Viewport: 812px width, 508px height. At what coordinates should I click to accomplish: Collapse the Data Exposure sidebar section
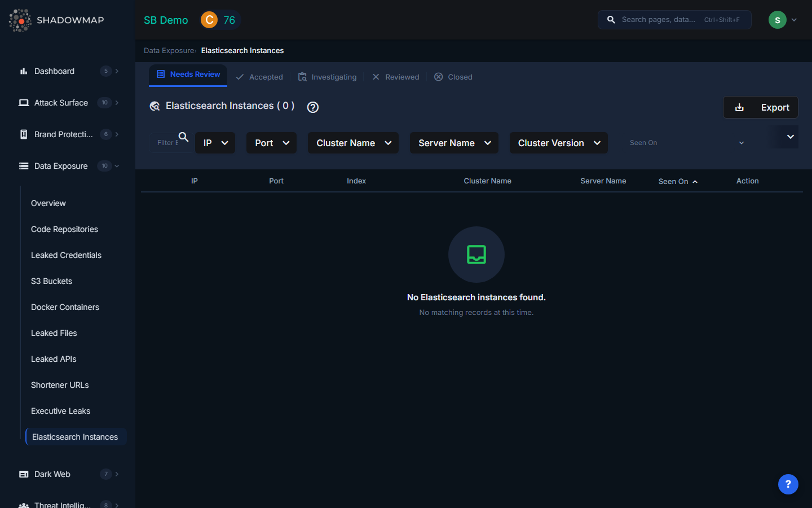pyautogui.click(x=117, y=166)
